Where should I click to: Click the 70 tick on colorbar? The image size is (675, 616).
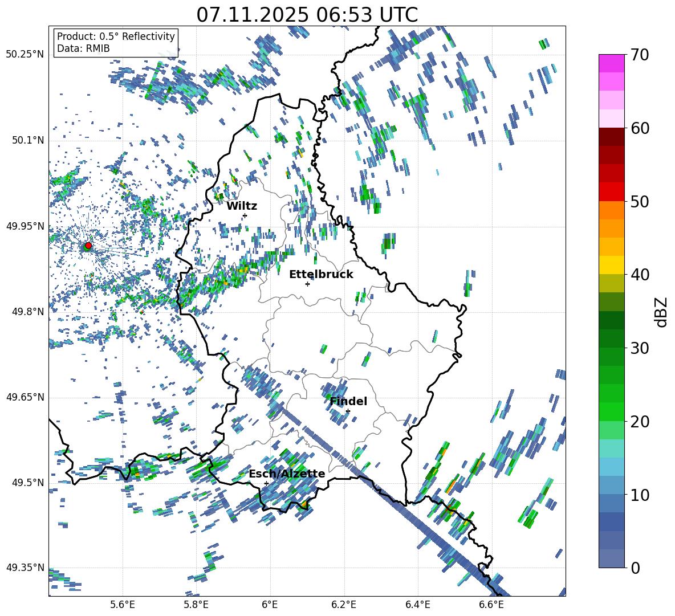pyautogui.click(x=640, y=55)
